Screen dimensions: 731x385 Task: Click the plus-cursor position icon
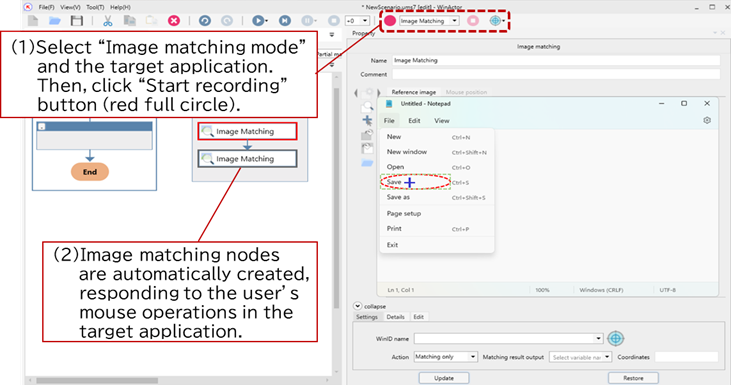coord(367,121)
